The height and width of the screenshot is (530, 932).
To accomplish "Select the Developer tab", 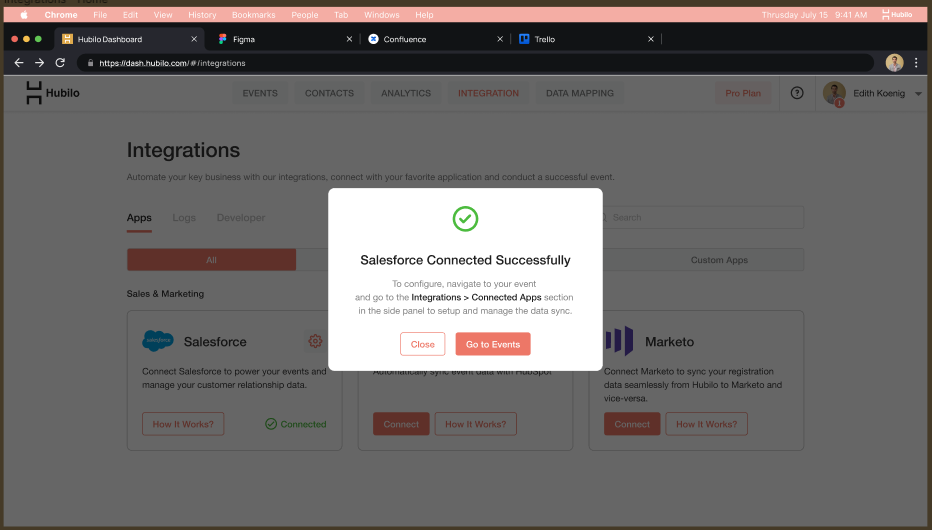I will click(241, 218).
